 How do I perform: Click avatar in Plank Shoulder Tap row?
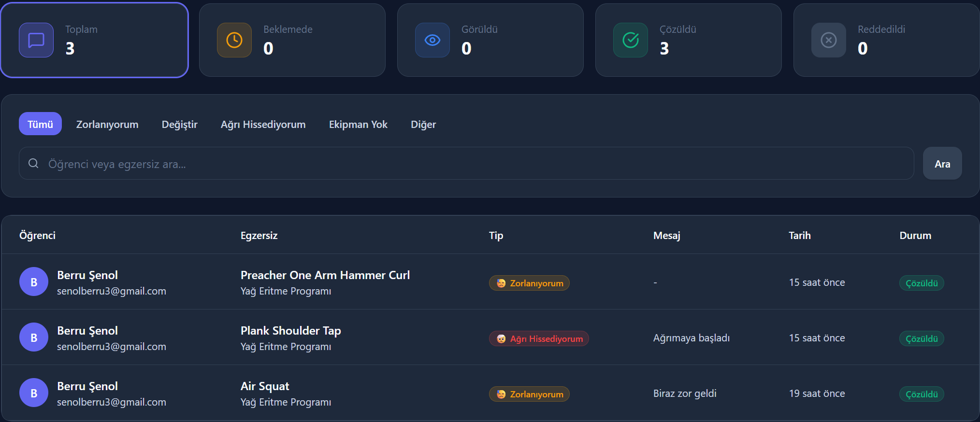click(x=34, y=337)
